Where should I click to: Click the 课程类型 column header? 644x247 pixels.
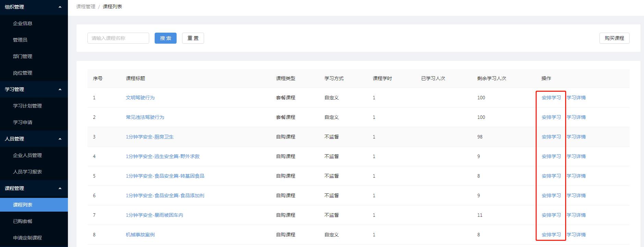286,78
